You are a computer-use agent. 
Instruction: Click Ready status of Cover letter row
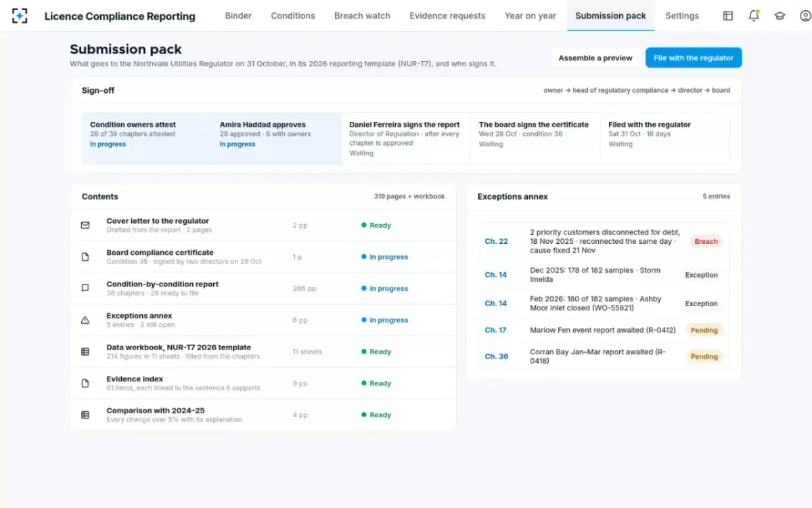pos(376,226)
